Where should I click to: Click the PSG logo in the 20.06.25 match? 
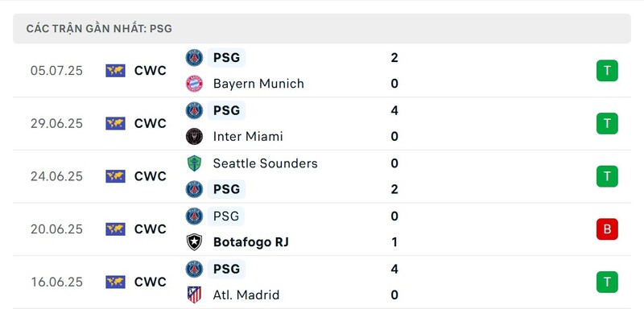coord(194,216)
